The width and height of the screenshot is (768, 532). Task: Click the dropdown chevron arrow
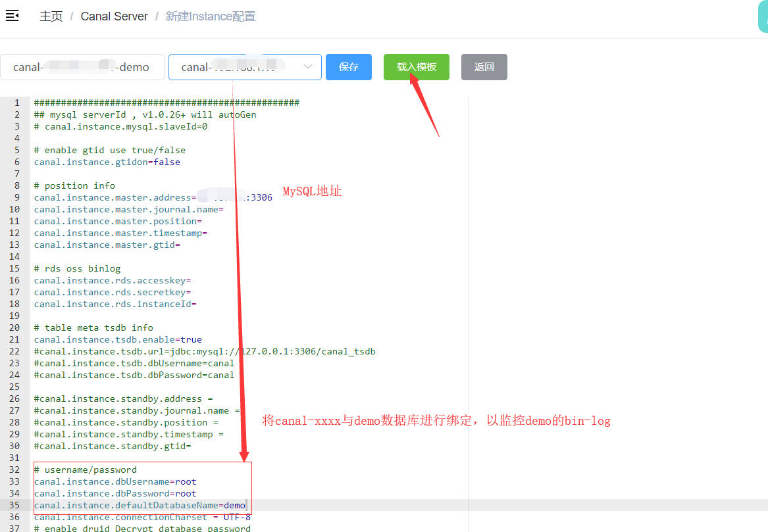(x=307, y=66)
